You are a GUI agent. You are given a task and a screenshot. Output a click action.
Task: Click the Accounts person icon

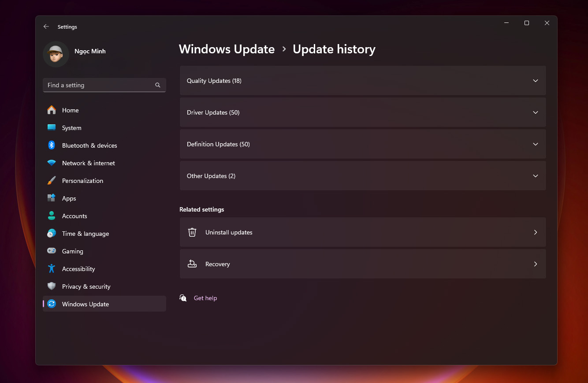(x=52, y=216)
